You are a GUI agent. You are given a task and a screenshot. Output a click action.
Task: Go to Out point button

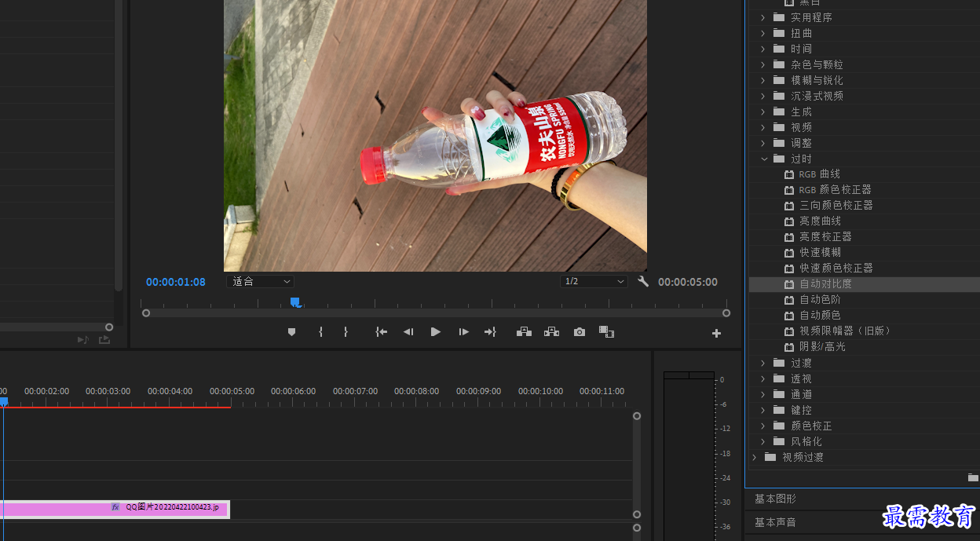pyautogui.click(x=490, y=332)
